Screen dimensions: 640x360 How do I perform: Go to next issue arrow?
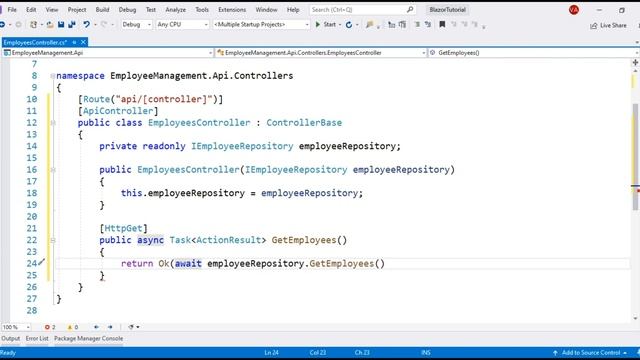[110, 327]
